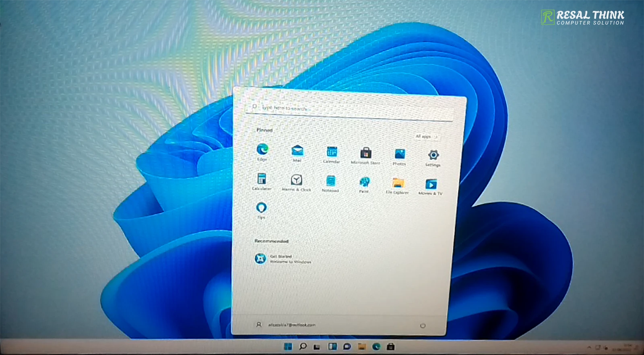
Task: Open File Explorer from the taskbar
Action: pos(362,347)
